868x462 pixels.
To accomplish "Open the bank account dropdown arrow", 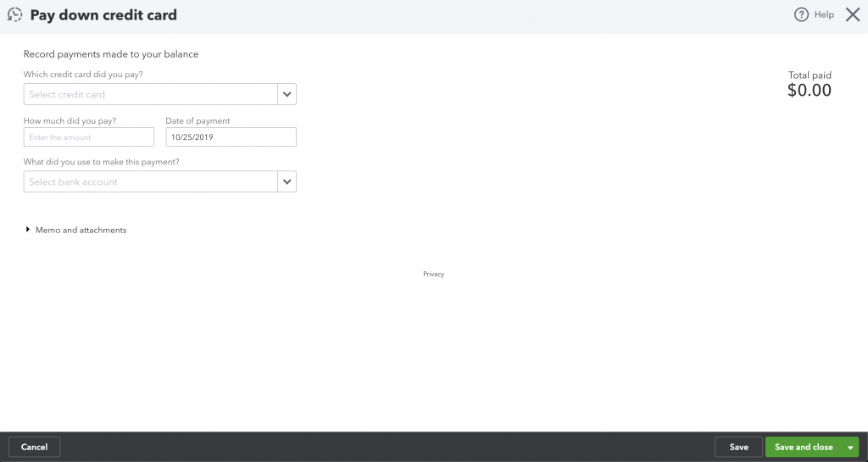I will [287, 181].
